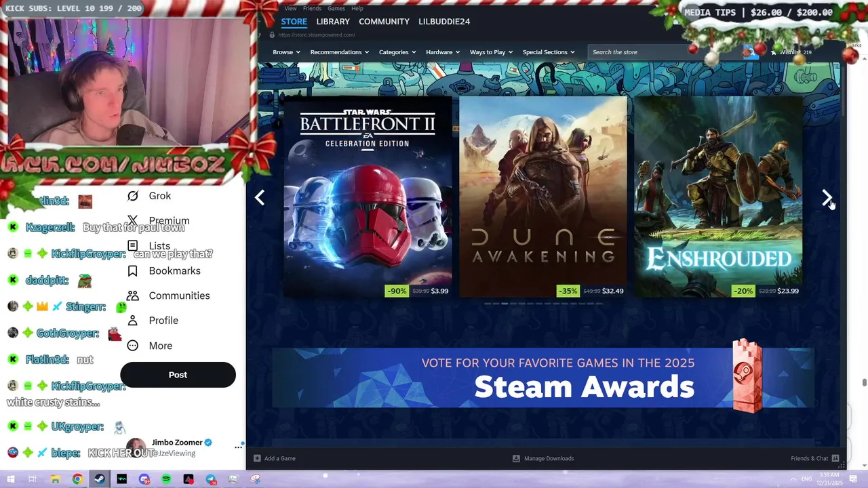Image resolution: width=868 pixels, height=488 pixels.
Task: Click the store.steampowered.com URL text
Action: tap(316, 35)
